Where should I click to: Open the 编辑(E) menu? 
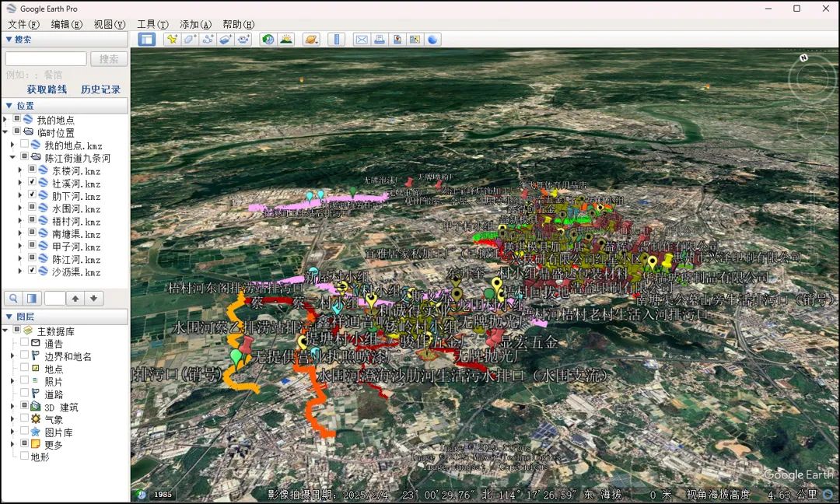coord(66,24)
